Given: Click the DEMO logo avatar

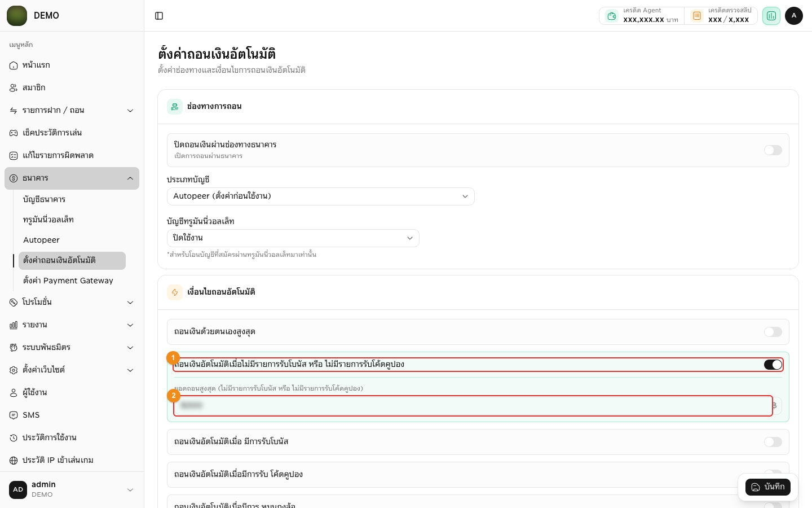Looking at the screenshot, I should click(x=17, y=16).
